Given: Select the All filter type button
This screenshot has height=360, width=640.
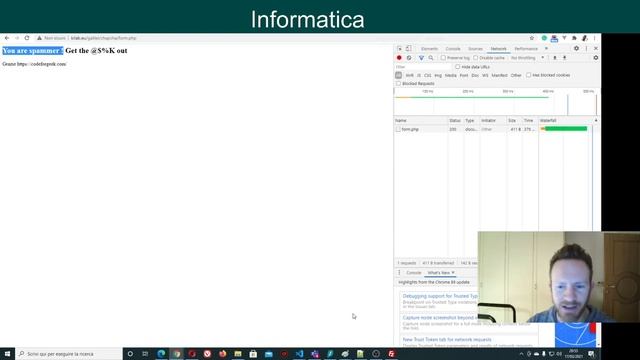Looking at the screenshot, I should pos(398,75).
